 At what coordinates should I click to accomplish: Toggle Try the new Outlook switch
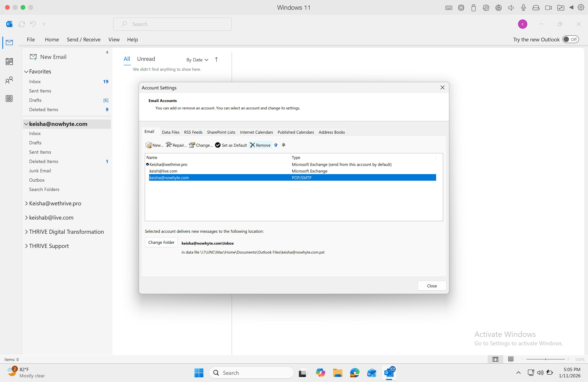coord(570,39)
